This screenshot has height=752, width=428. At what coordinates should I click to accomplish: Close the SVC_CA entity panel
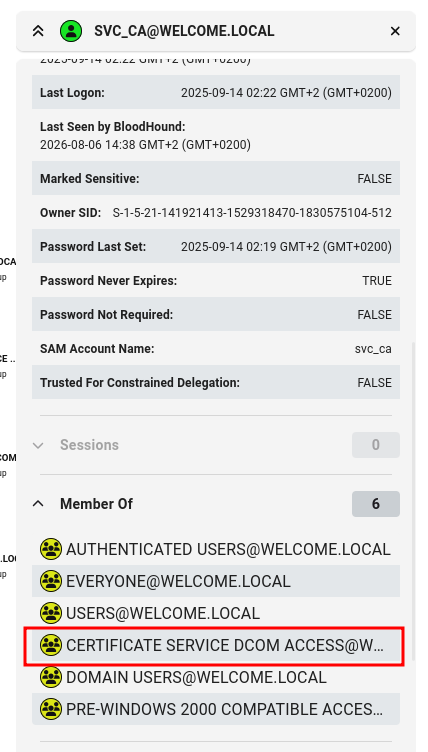pos(395,31)
